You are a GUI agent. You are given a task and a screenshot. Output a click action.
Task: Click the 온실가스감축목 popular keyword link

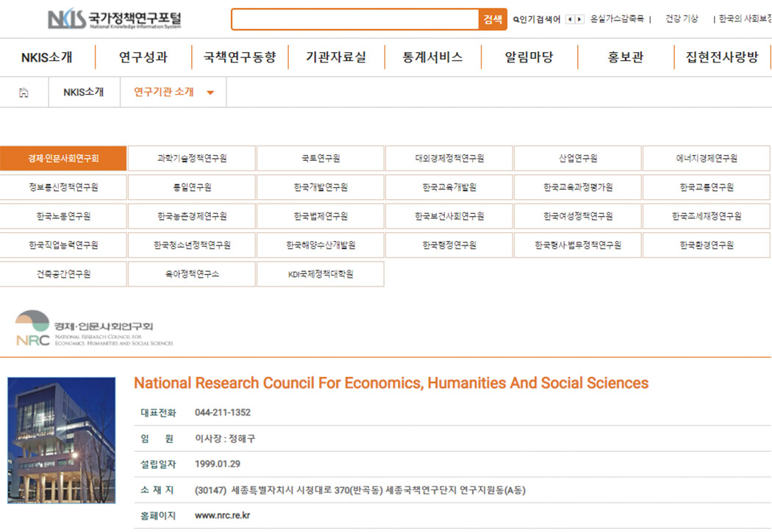617,18
